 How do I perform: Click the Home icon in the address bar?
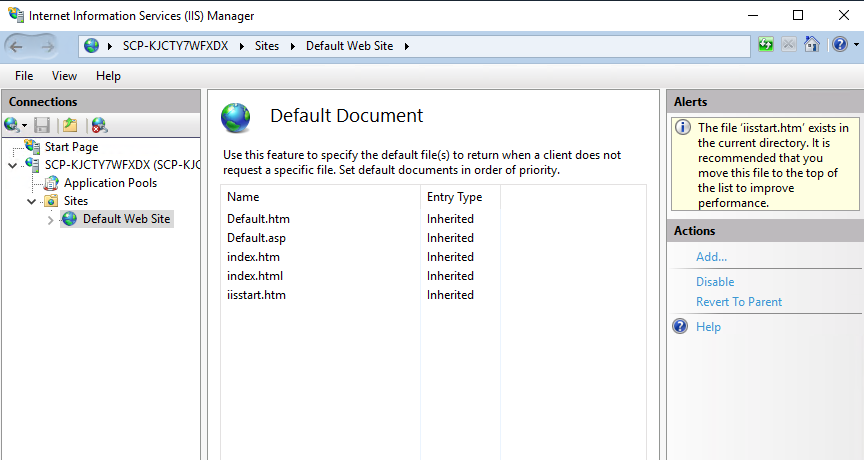[812, 45]
